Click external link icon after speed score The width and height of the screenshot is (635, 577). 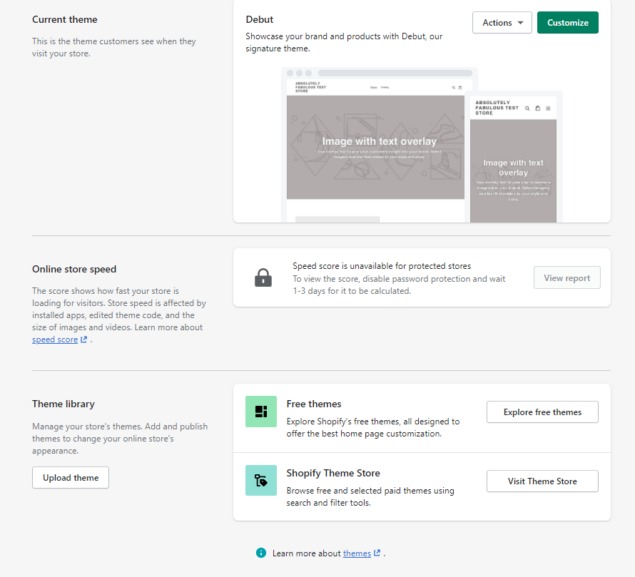[x=84, y=340]
